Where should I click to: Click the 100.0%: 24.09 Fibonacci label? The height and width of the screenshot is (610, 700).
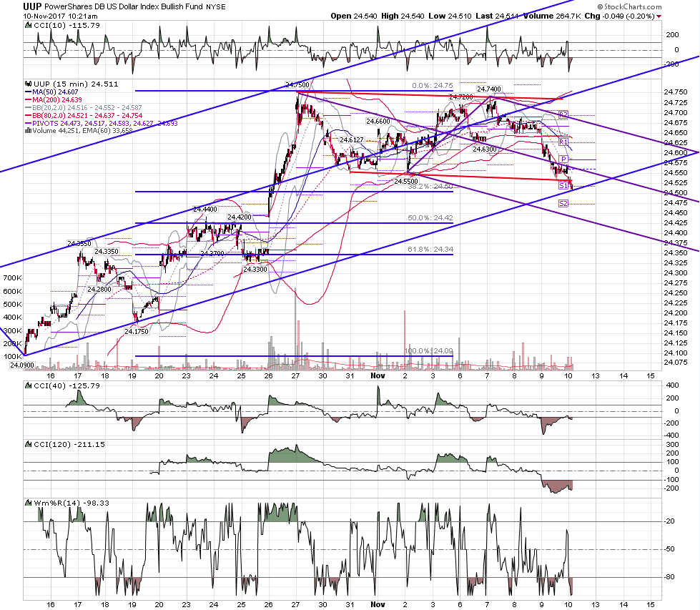coord(428,351)
